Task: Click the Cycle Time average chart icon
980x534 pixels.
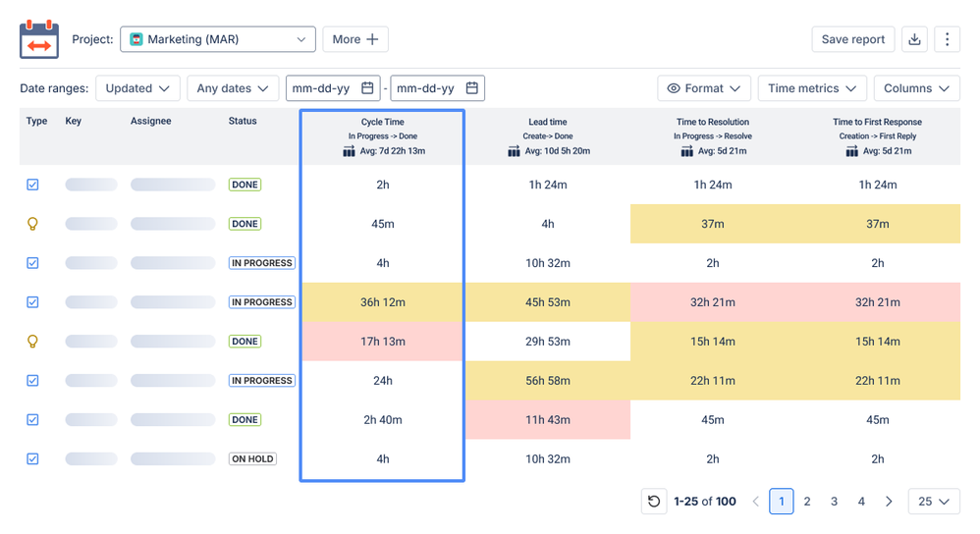Action: click(349, 151)
